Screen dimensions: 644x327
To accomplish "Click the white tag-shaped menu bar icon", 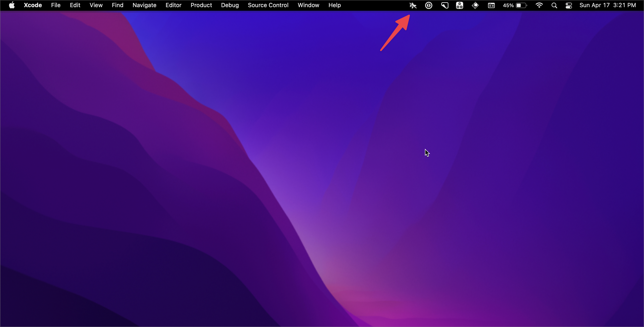I will coord(444,5).
